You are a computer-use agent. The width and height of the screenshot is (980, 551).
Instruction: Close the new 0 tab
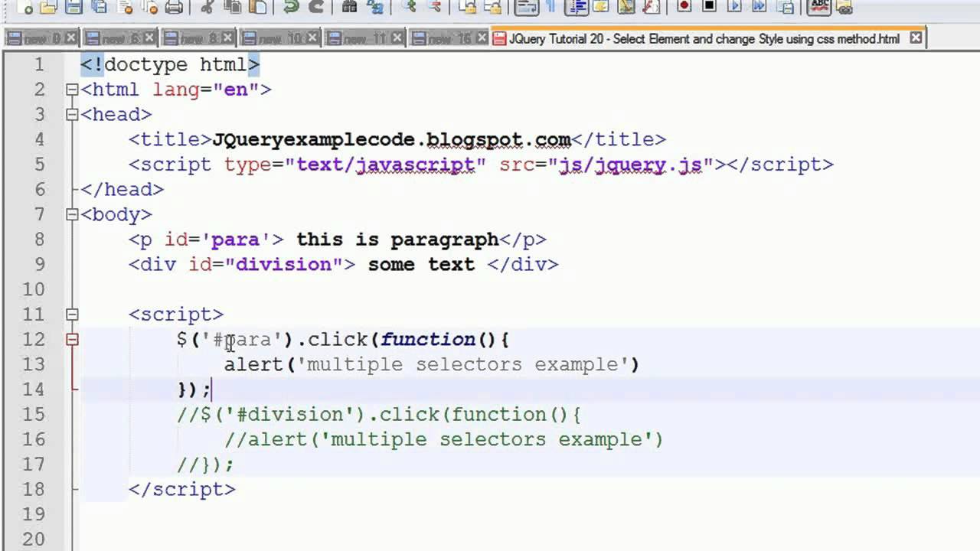point(71,37)
